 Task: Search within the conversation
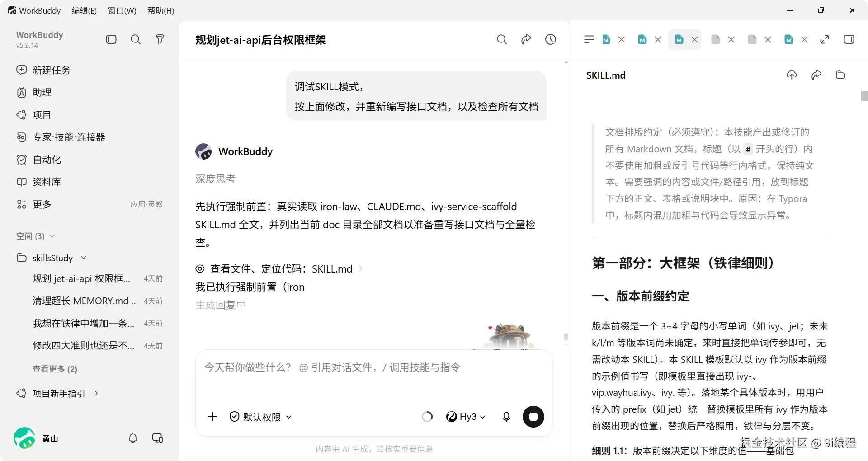[x=502, y=39]
